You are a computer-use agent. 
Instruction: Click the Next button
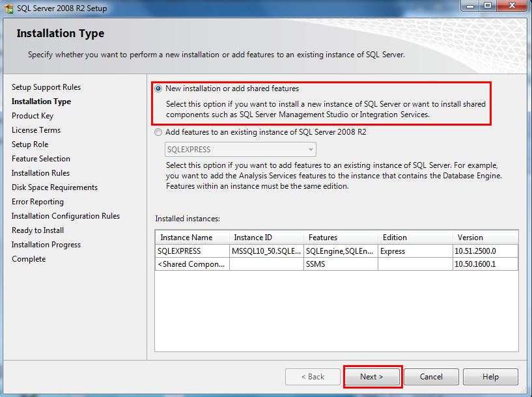click(372, 377)
